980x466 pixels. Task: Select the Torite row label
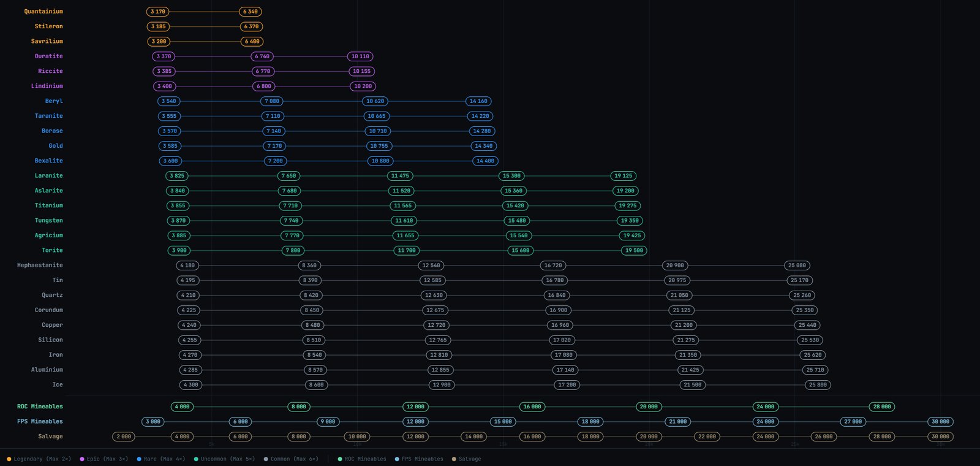point(52,250)
